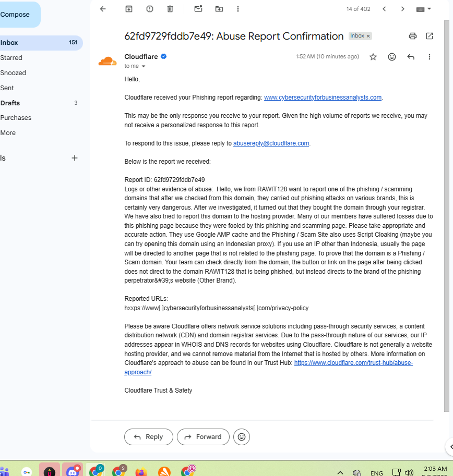Archive this email
Viewport: 453px width, 476px height.
pos(129,9)
